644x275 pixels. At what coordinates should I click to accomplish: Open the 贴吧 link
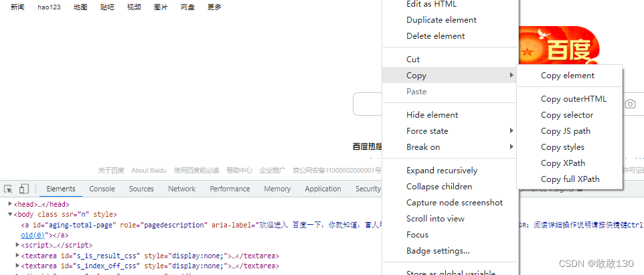pos(107,7)
